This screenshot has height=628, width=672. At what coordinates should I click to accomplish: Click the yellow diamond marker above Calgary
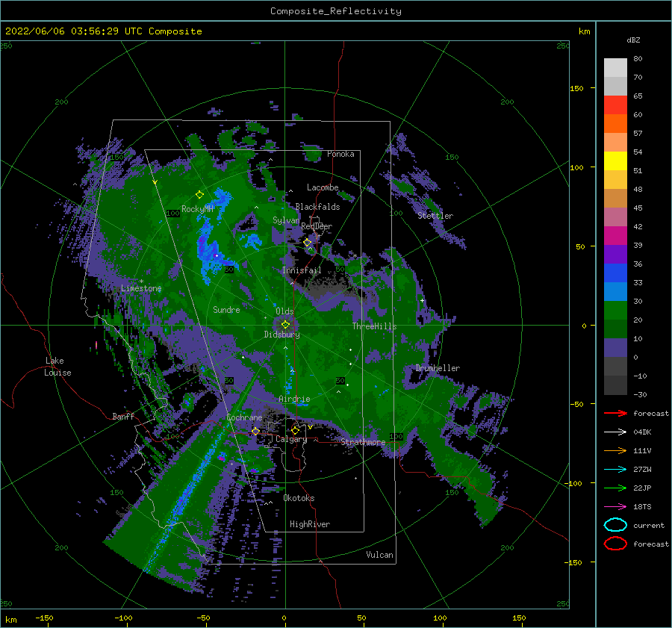pos(295,430)
